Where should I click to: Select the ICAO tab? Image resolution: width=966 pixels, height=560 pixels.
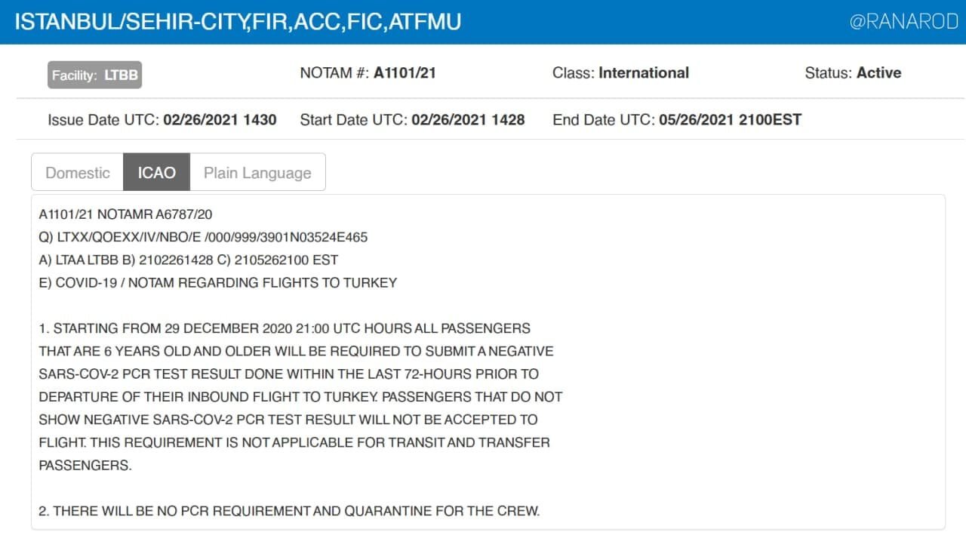(x=157, y=173)
